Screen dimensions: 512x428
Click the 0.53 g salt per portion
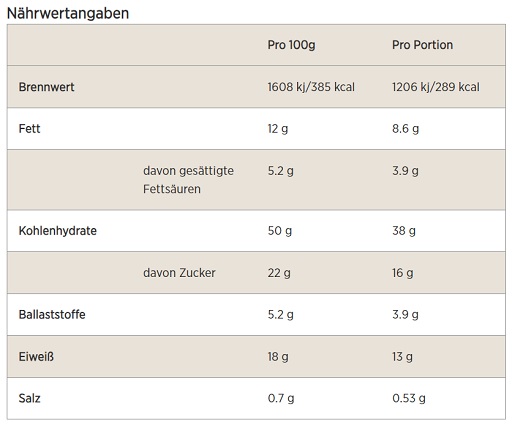tap(409, 399)
